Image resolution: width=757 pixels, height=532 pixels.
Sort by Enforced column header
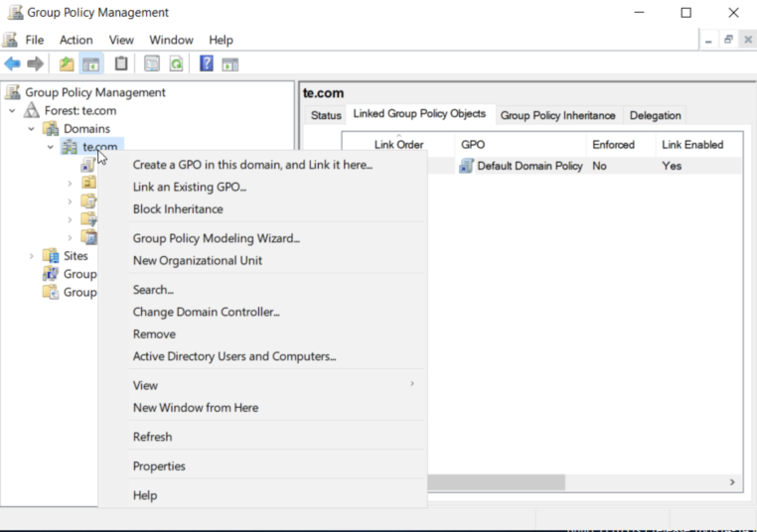click(x=621, y=144)
